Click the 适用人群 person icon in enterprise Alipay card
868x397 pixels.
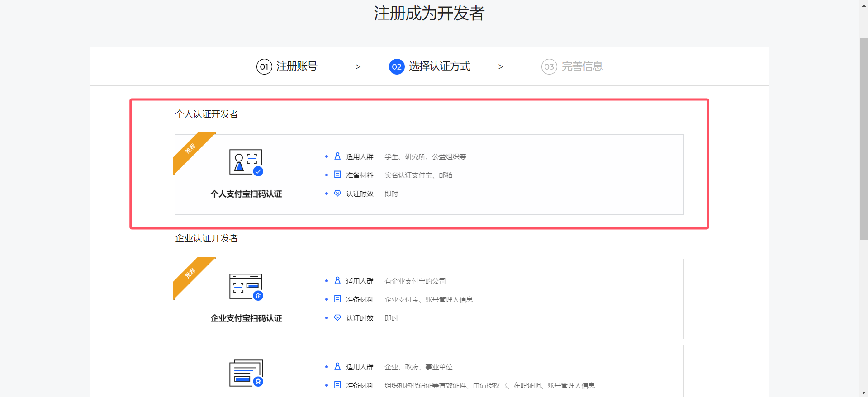(x=337, y=281)
